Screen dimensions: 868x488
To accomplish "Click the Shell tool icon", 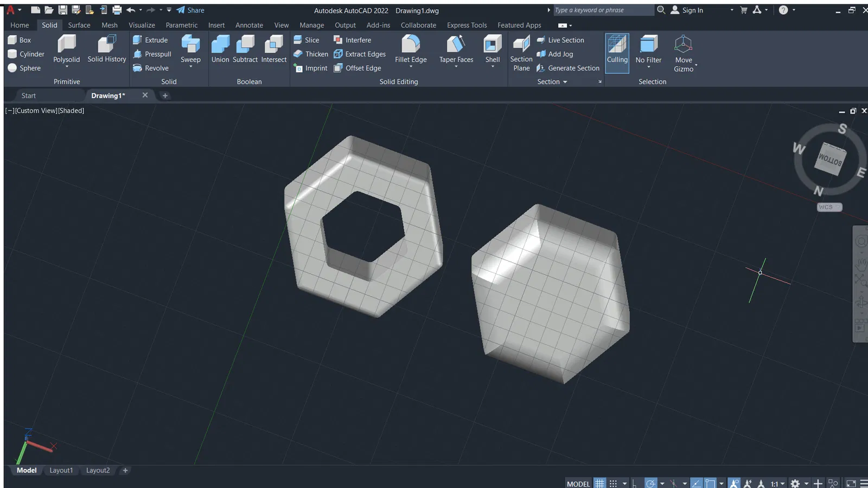I will click(493, 44).
